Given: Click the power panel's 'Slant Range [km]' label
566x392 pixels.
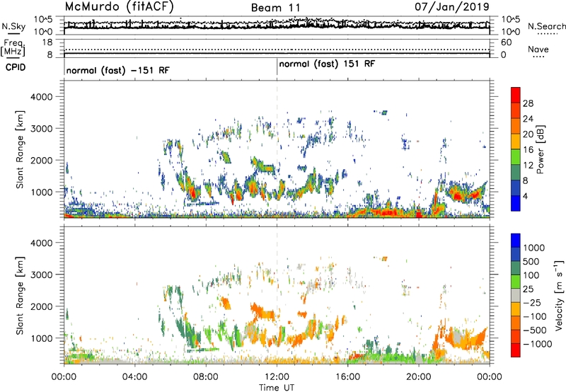Looking at the screenshot, I should [x=20, y=149].
